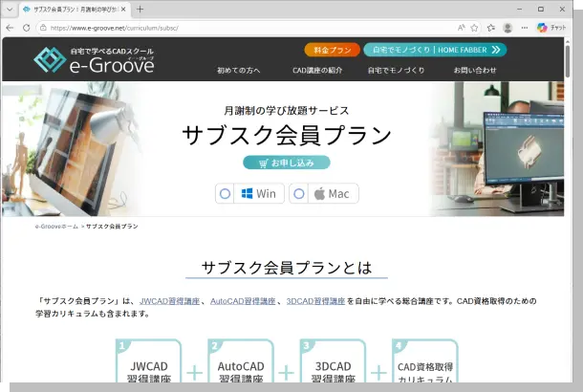Click the お申し込み button
583x392 pixels.
(x=287, y=163)
